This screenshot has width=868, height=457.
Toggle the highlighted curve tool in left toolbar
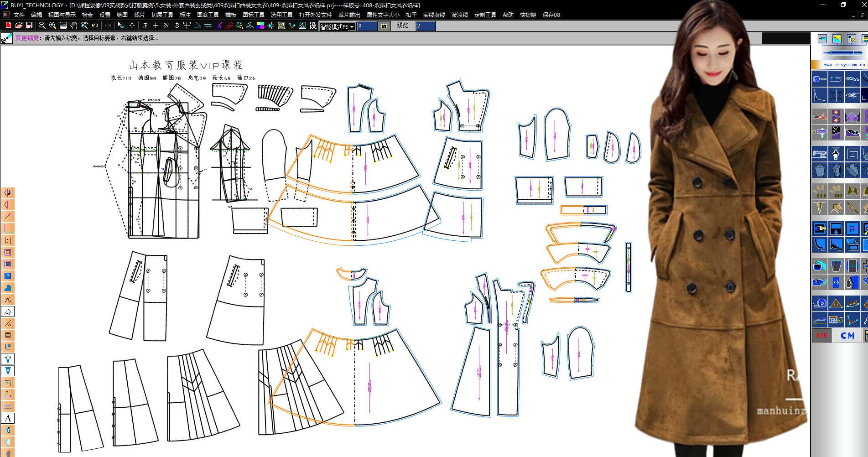tap(8, 312)
